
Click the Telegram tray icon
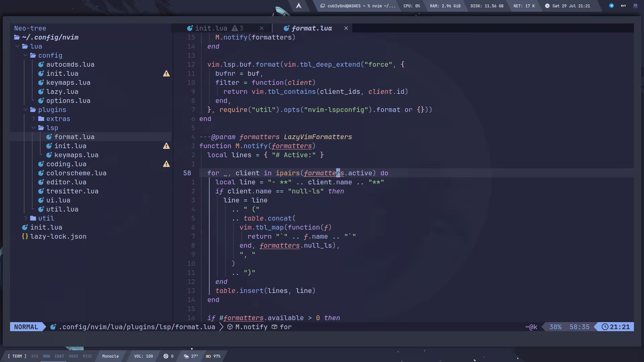pyautogui.click(x=611, y=6)
